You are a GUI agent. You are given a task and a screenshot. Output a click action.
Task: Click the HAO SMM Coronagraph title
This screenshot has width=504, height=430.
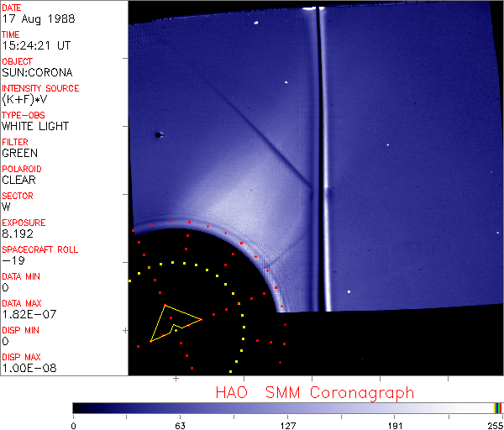click(x=315, y=393)
